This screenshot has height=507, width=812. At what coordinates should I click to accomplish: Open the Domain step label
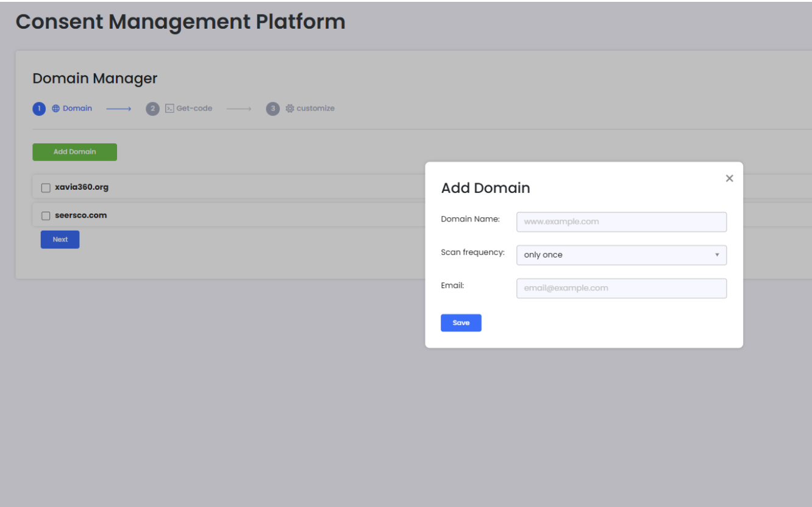pos(77,109)
